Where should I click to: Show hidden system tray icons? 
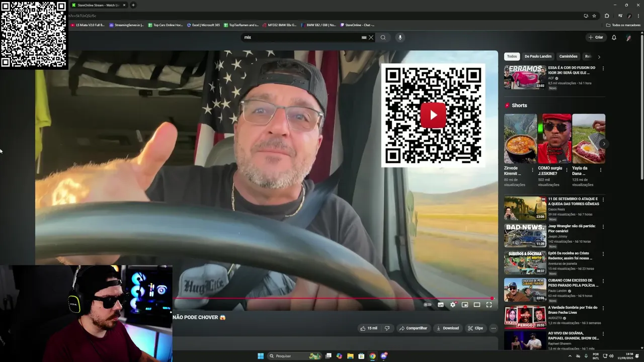click(x=570, y=356)
